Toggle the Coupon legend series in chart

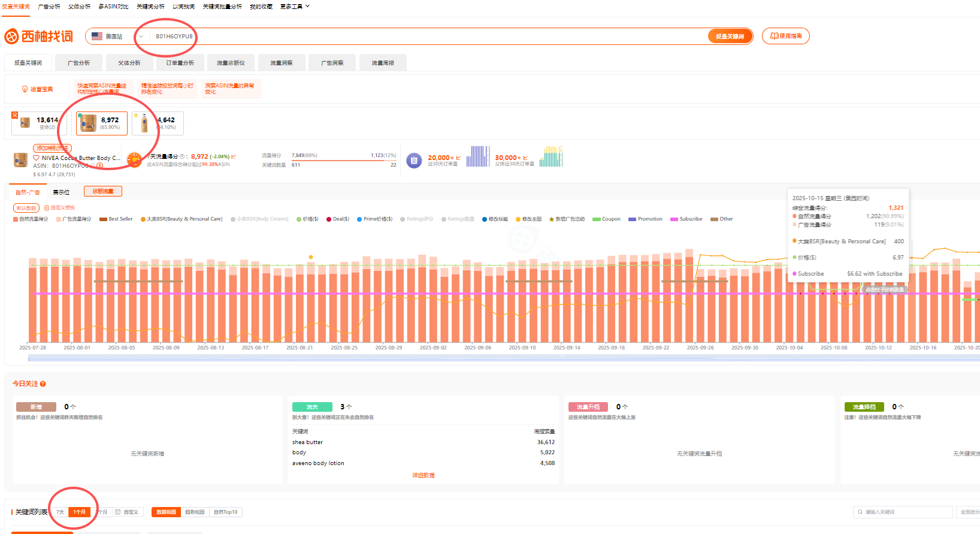(x=606, y=219)
